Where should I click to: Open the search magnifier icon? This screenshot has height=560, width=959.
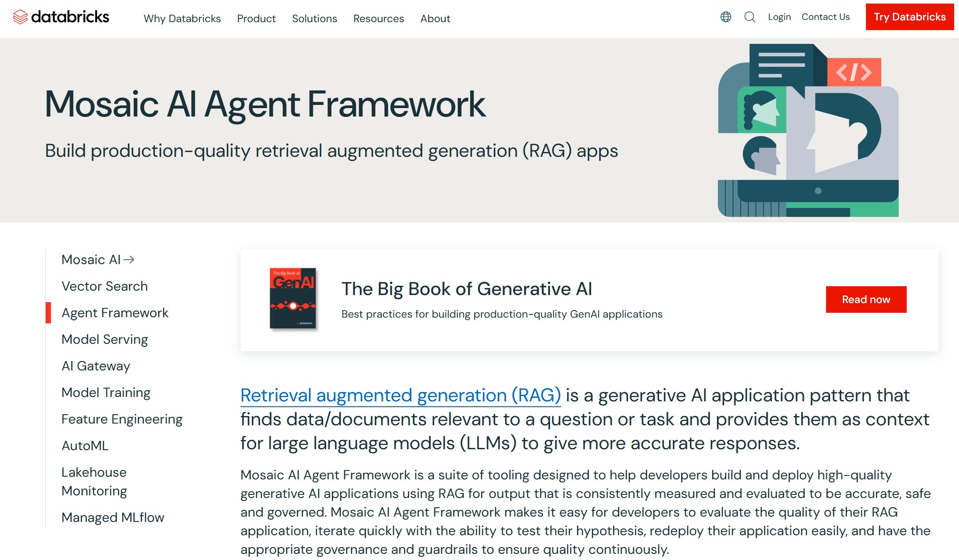point(749,17)
